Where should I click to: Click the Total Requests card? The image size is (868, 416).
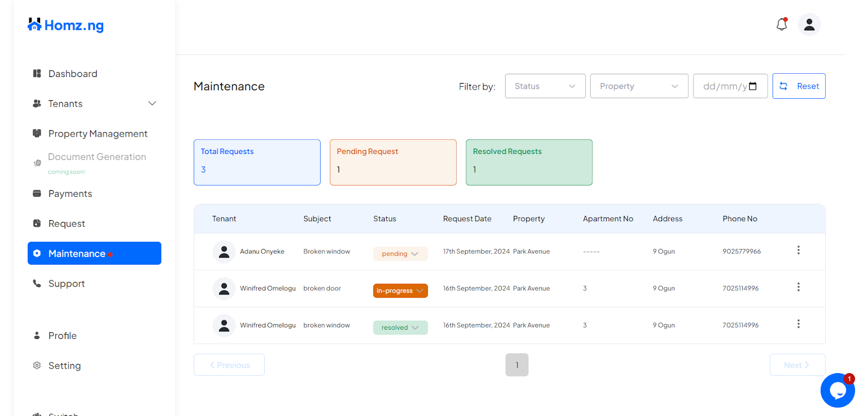257,162
